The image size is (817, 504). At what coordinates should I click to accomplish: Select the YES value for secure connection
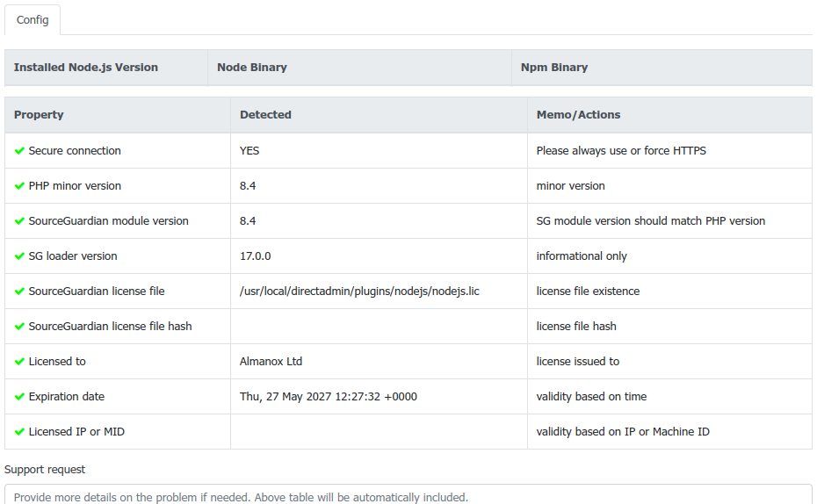click(249, 151)
